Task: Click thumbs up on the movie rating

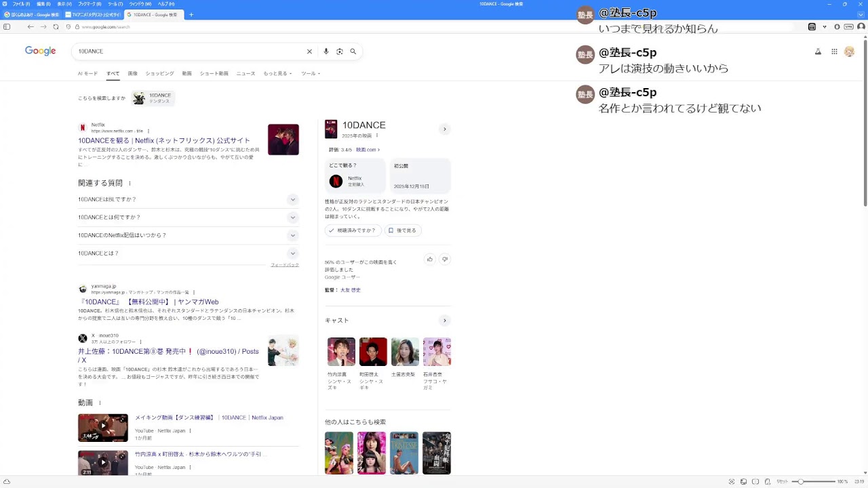Action: pos(429,259)
